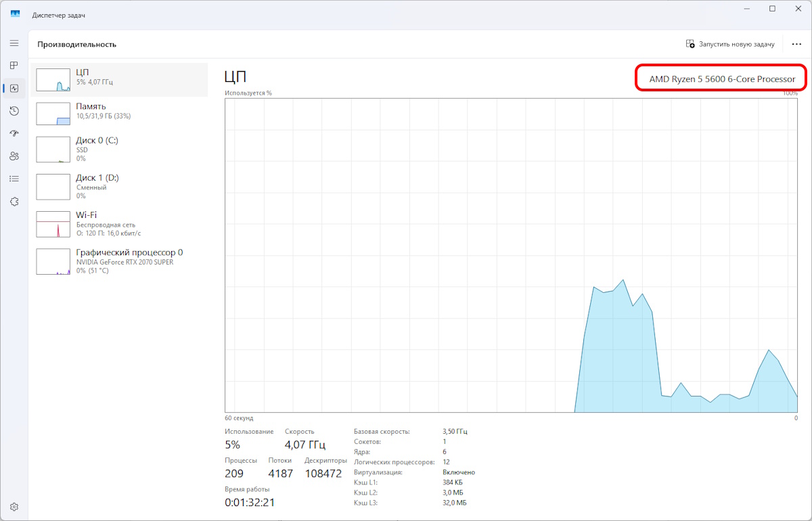The width and height of the screenshot is (812, 521).
Task: Open the three-dot more options menu
Action: click(x=796, y=44)
